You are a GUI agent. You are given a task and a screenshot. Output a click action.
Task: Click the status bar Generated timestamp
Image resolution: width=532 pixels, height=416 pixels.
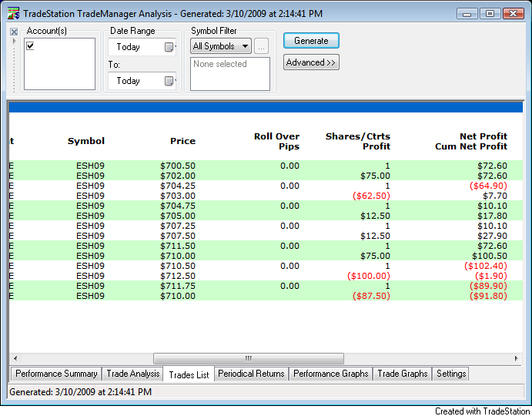click(x=80, y=392)
